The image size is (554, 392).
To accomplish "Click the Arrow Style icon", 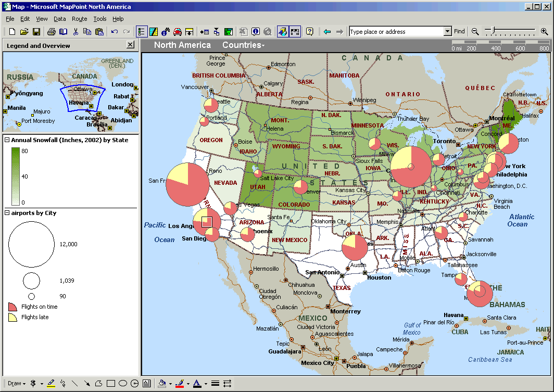I will tap(227, 384).
